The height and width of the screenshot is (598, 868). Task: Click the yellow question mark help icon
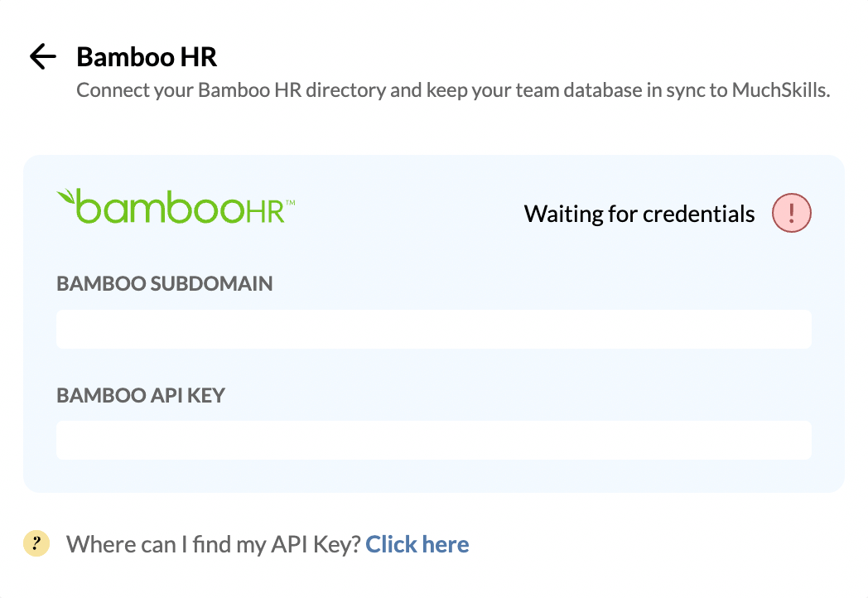tap(36, 543)
